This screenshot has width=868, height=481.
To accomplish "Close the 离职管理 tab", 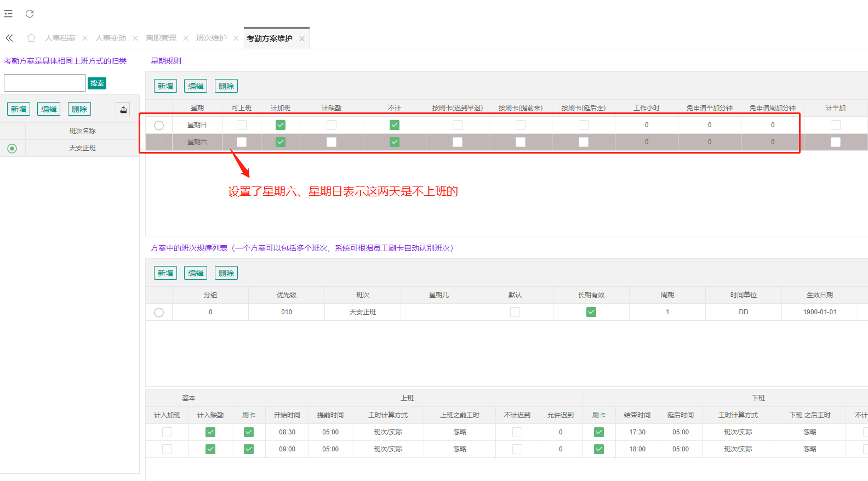I will pos(186,38).
